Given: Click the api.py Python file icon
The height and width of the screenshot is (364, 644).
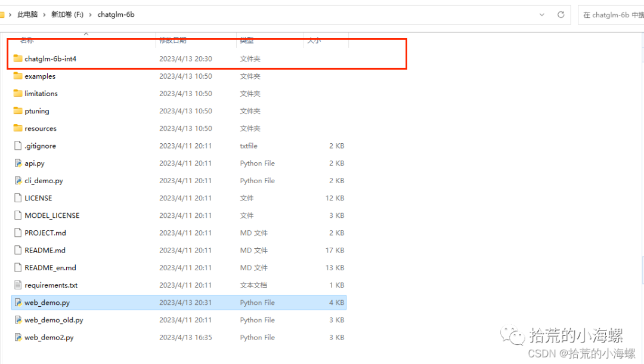Looking at the screenshot, I should 18,163.
